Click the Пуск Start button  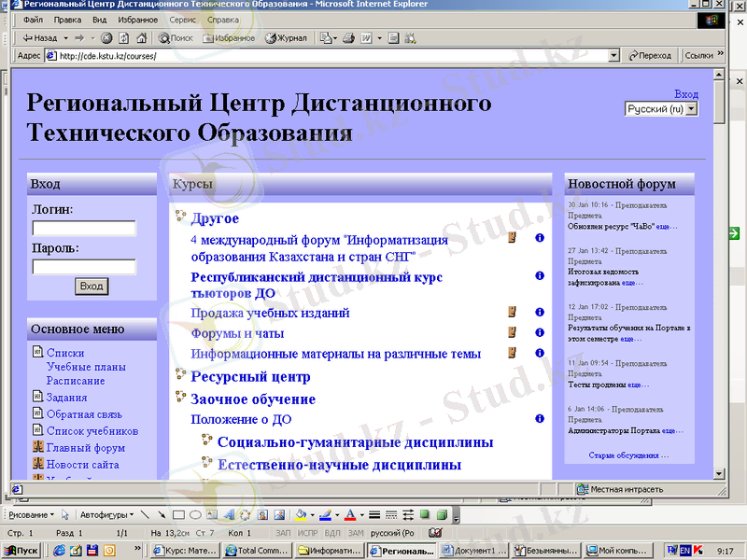pos(21,551)
